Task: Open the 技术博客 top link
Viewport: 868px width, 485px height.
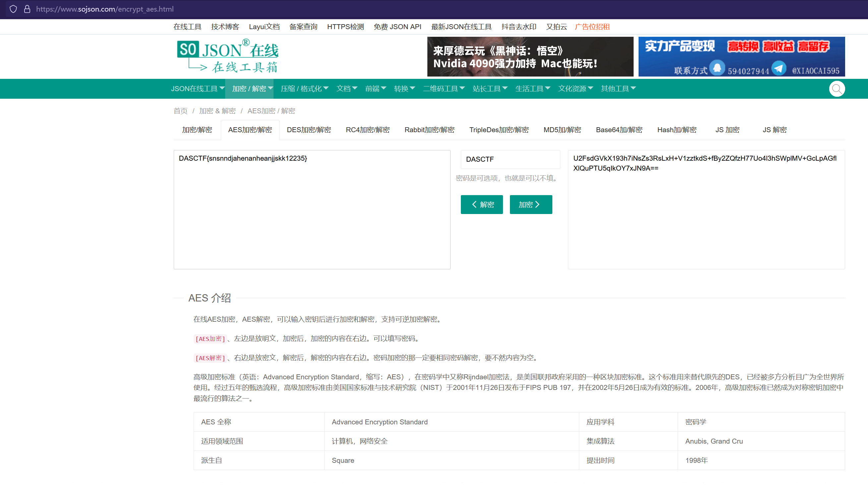Action: pos(225,27)
